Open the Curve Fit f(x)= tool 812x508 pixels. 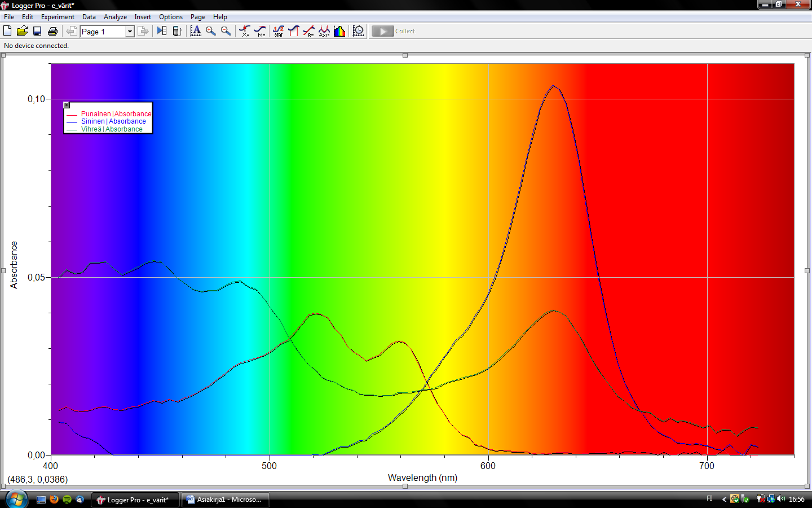pyautogui.click(x=324, y=31)
